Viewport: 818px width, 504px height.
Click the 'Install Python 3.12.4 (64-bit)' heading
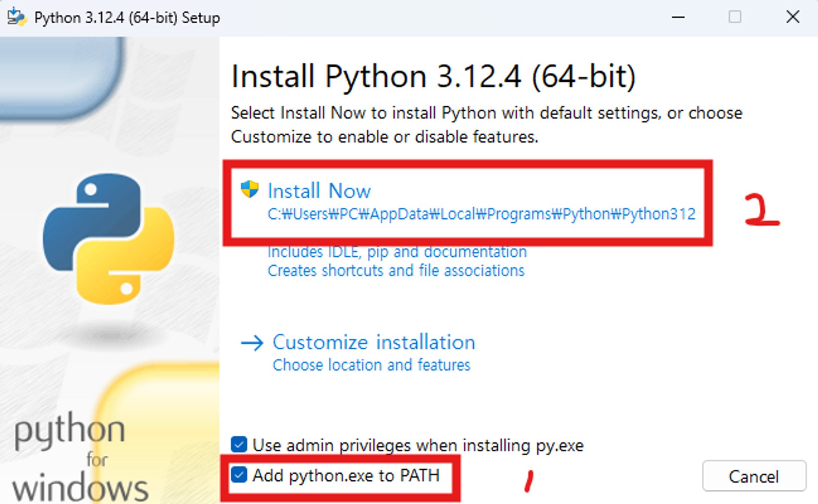click(433, 76)
